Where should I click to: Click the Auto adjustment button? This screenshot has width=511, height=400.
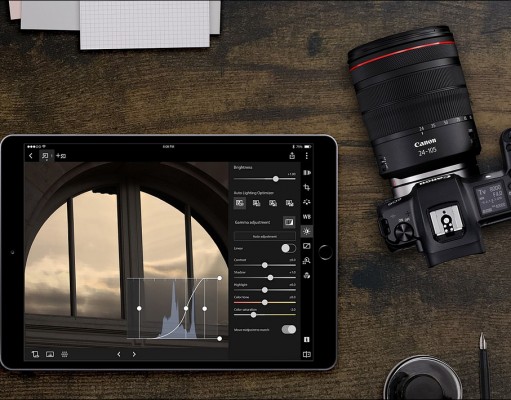click(x=265, y=236)
